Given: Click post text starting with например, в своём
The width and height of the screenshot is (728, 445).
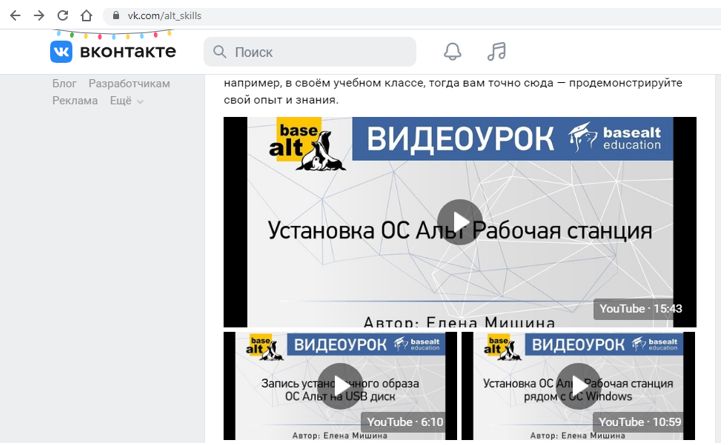Looking at the screenshot, I should point(453,91).
